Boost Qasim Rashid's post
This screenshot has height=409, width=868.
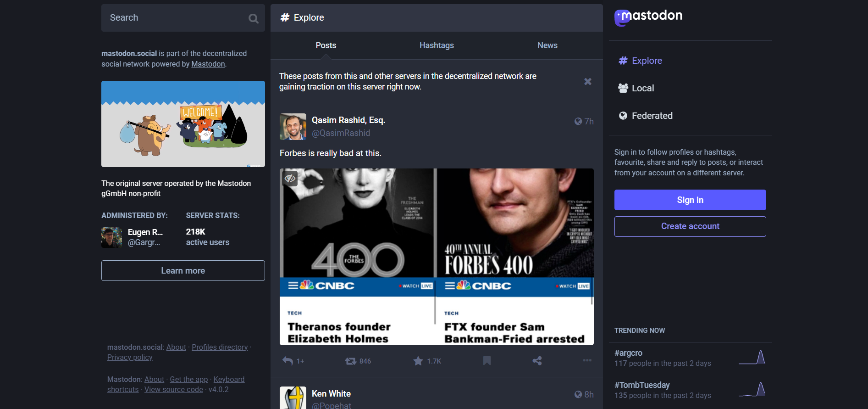point(358,361)
